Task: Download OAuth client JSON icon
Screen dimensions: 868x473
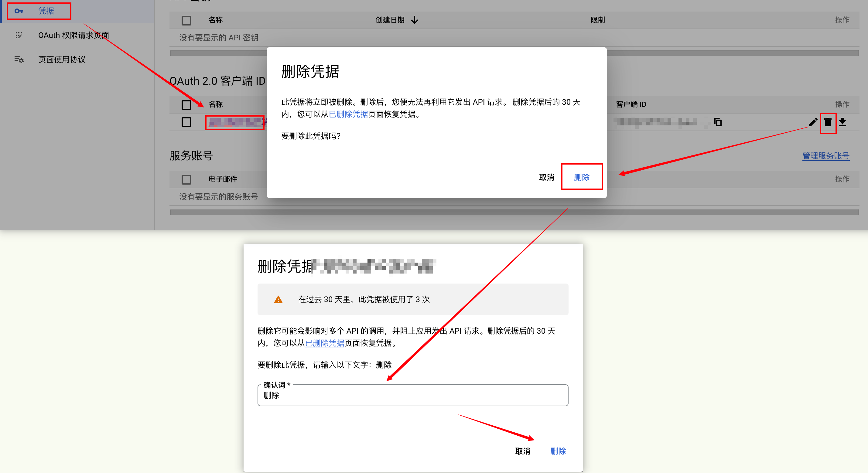Action: point(842,122)
